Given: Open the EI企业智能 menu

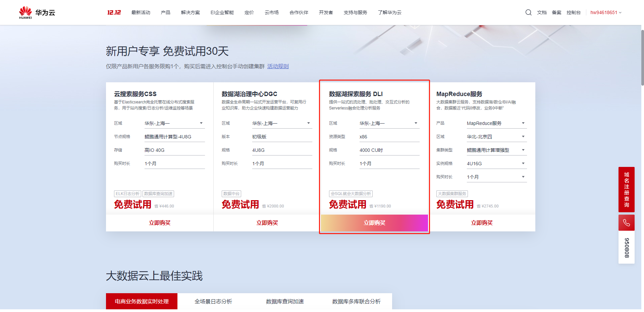Looking at the screenshot, I should point(222,12).
